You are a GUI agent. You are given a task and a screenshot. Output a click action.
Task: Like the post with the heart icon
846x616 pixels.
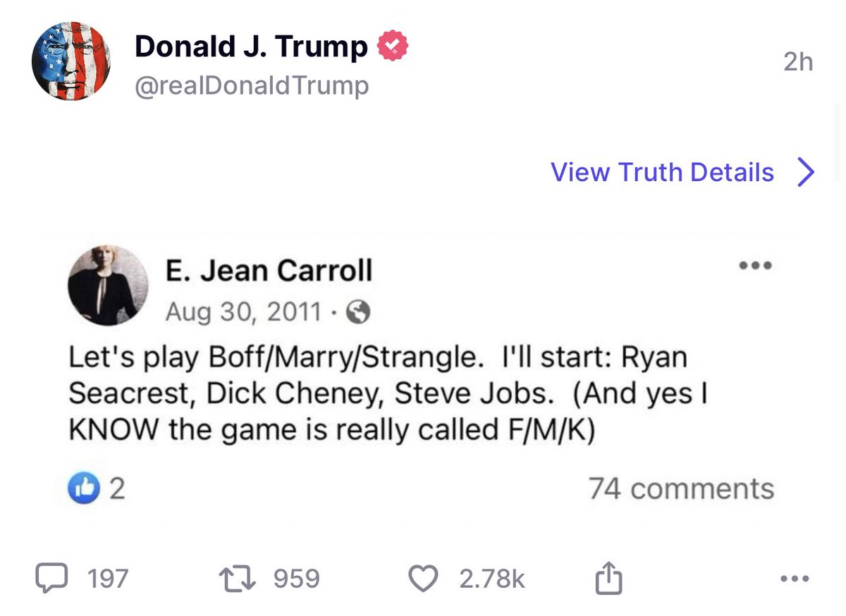[423, 579]
